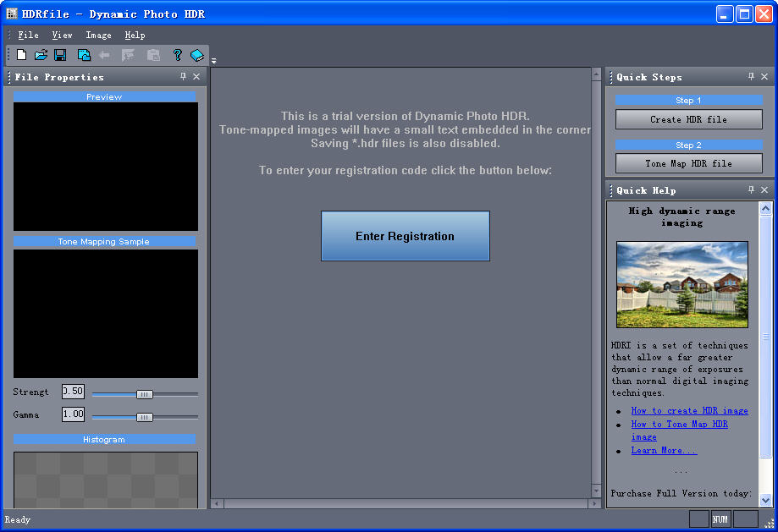Click the Ready status bar text

[18, 519]
